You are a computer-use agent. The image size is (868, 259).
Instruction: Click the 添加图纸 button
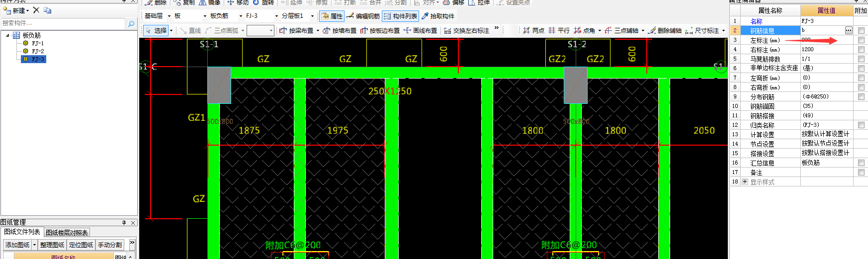pyautogui.click(x=17, y=245)
